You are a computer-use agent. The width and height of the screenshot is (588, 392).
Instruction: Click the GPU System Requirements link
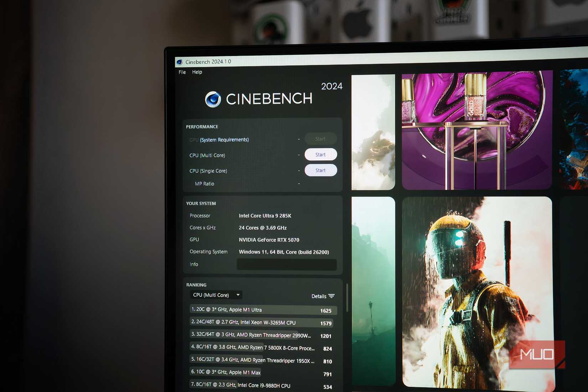tap(224, 139)
